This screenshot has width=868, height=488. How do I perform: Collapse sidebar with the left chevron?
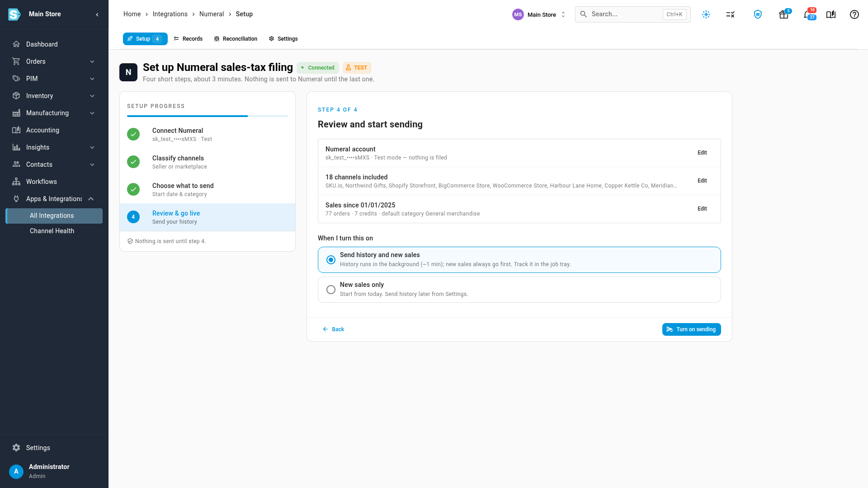[x=97, y=14]
